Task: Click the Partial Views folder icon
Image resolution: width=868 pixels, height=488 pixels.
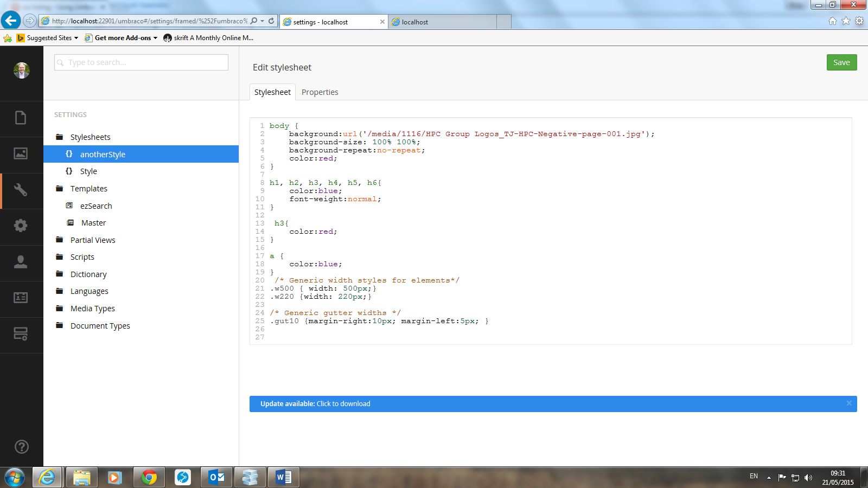Action: (x=60, y=240)
